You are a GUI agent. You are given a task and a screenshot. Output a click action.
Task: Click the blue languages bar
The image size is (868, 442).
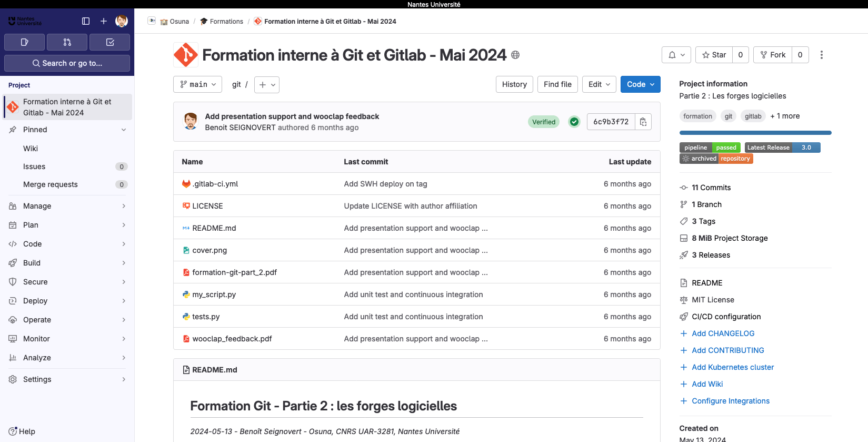click(x=755, y=133)
